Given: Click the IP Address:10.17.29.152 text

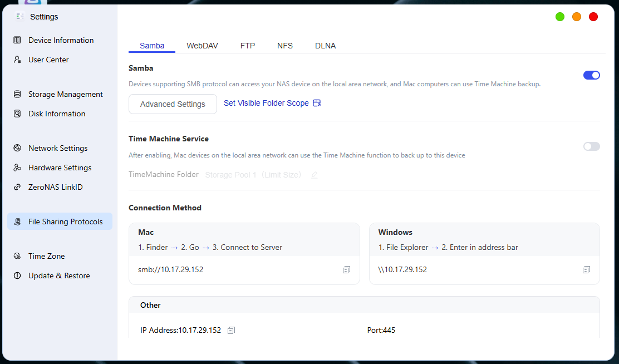Looking at the screenshot, I should 180,330.
